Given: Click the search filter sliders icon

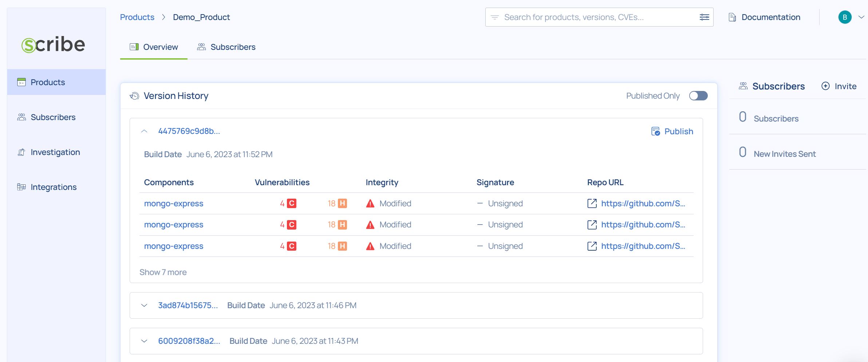Looking at the screenshot, I should [x=704, y=17].
